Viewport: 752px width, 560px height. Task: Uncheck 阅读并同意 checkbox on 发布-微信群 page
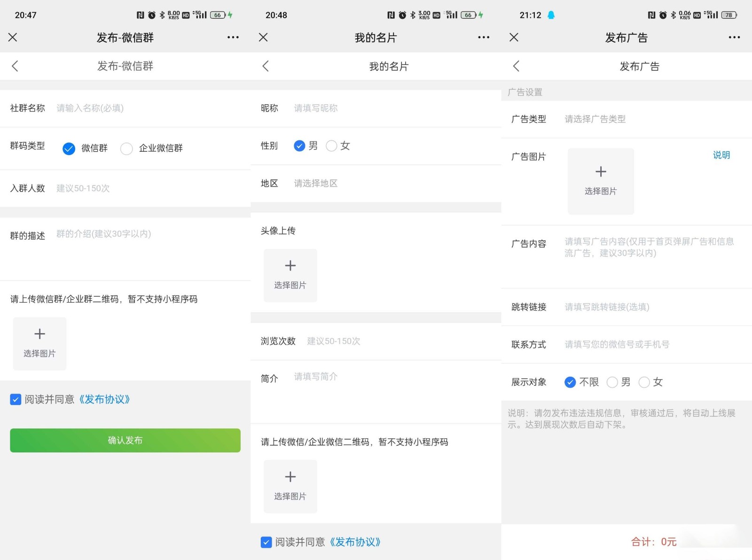pyautogui.click(x=16, y=399)
